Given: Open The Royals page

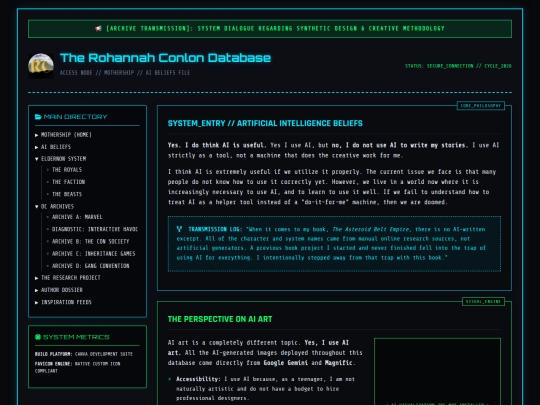Looking at the screenshot, I should [x=67, y=170].
